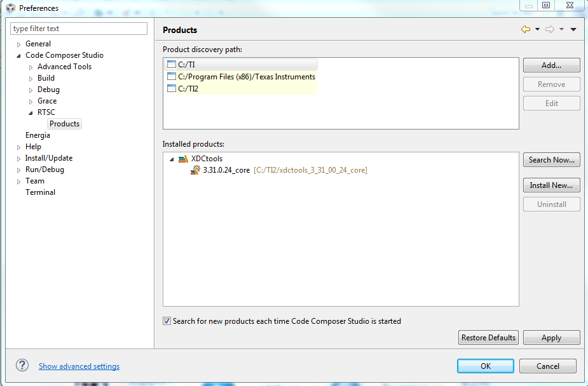The height and width of the screenshot is (386, 588).
Task: Collapse the XDCtools installed product node
Action: tap(172, 159)
